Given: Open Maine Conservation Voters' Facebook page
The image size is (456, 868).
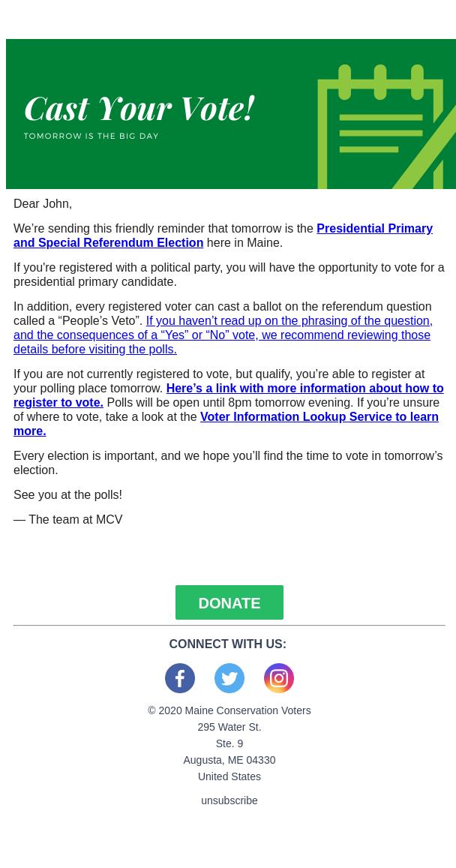Looking at the screenshot, I should (180, 678).
